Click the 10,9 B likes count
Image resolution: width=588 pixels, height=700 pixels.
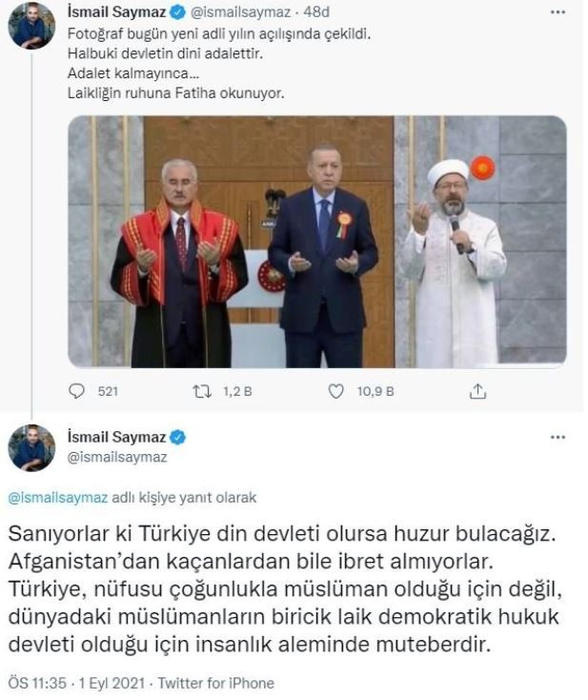click(375, 392)
